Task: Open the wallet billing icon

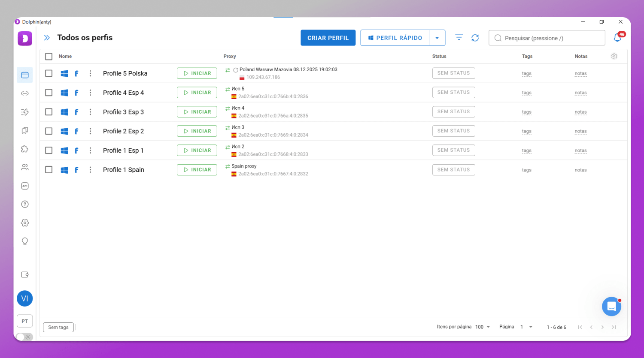Action: 25,275
